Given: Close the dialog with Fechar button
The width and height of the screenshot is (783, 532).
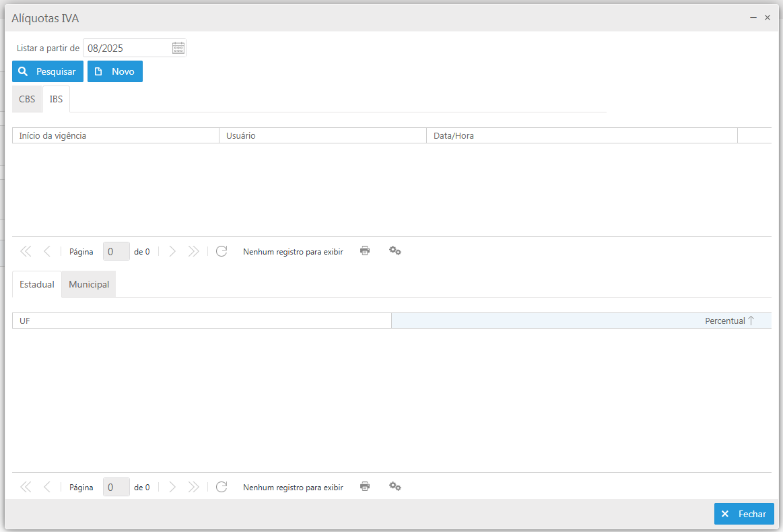Looking at the screenshot, I should 744,514.
